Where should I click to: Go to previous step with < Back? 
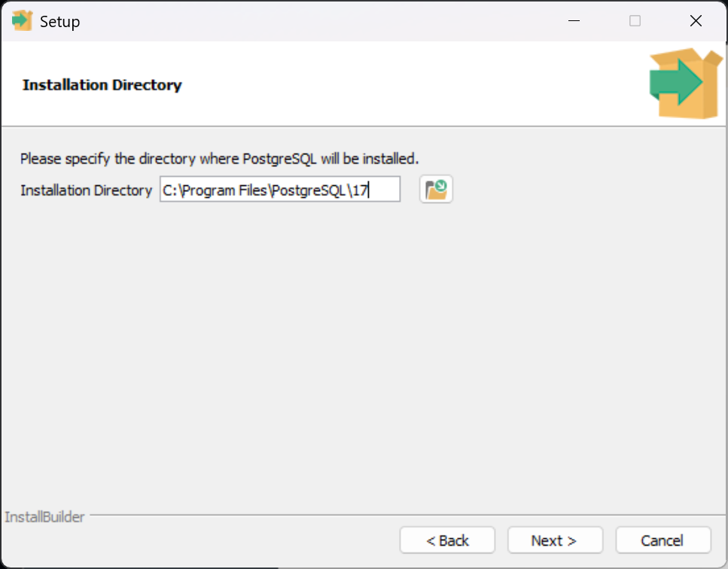point(447,540)
